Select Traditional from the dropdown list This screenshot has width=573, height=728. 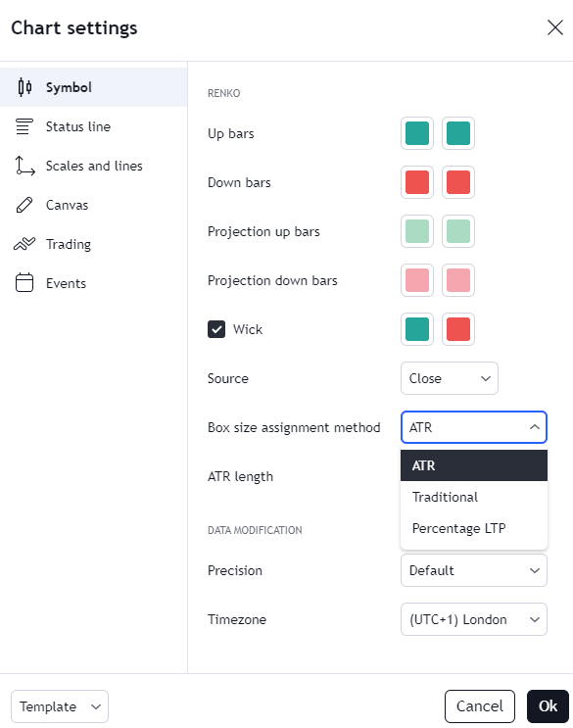(474, 497)
